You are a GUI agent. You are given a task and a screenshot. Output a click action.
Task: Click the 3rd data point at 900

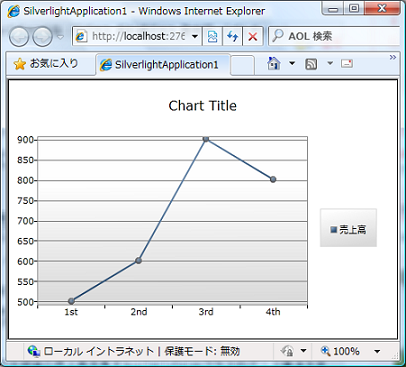206,139
